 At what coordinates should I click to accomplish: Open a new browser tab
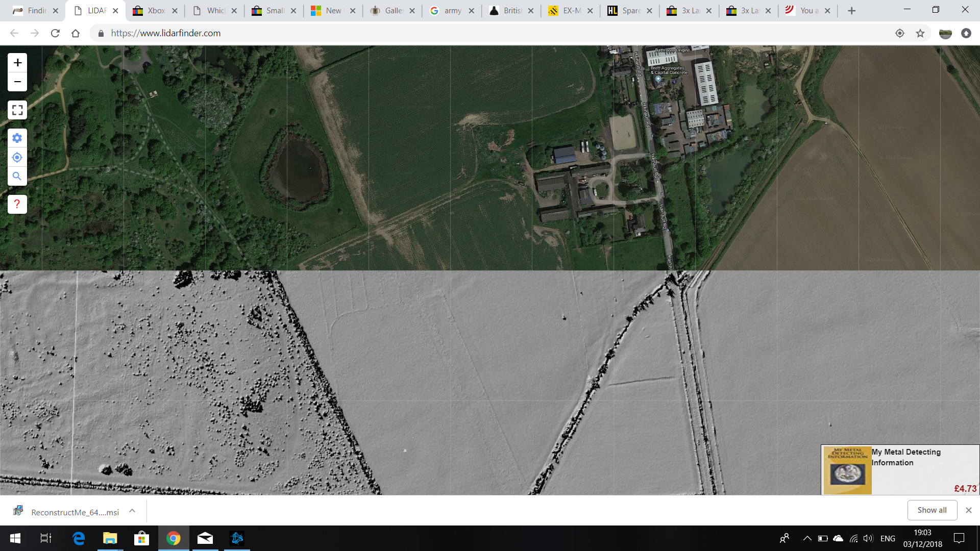(x=851, y=11)
